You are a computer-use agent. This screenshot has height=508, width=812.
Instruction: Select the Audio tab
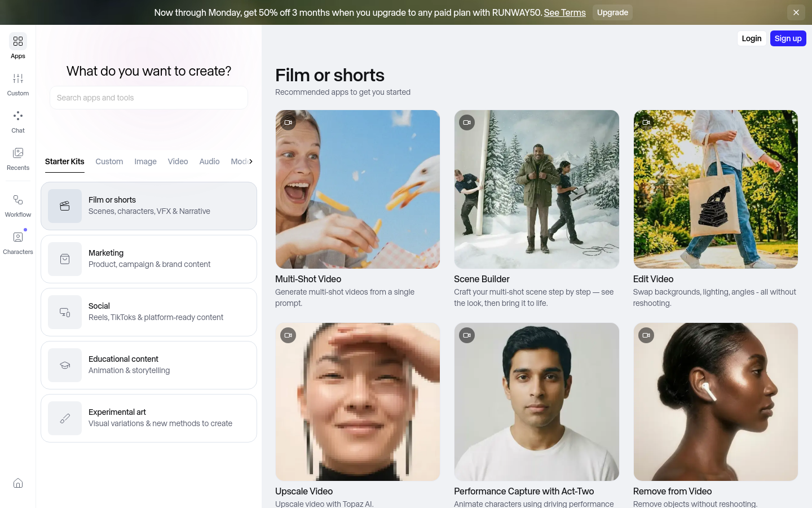click(x=209, y=161)
